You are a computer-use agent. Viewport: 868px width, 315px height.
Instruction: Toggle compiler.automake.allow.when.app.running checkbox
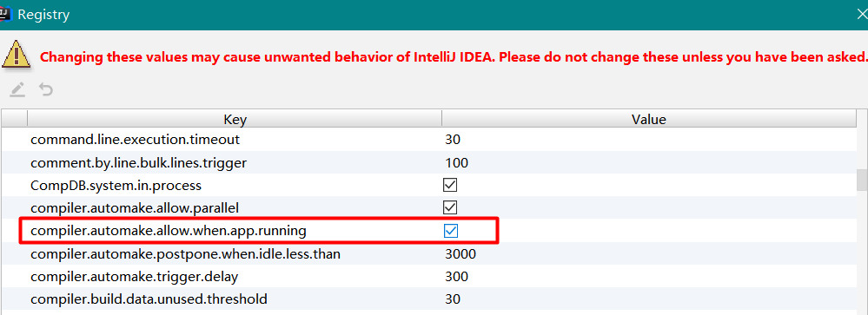[451, 231]
